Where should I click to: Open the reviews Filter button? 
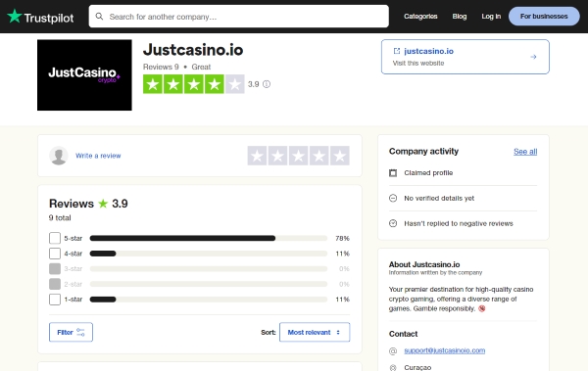tap(71, 332)
